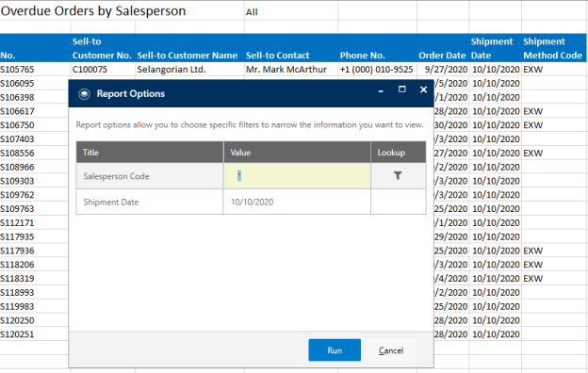Select order number S108966 cell
Image resolution: width=588 pixels, height=373 pixels.
[x=34, y=167]
